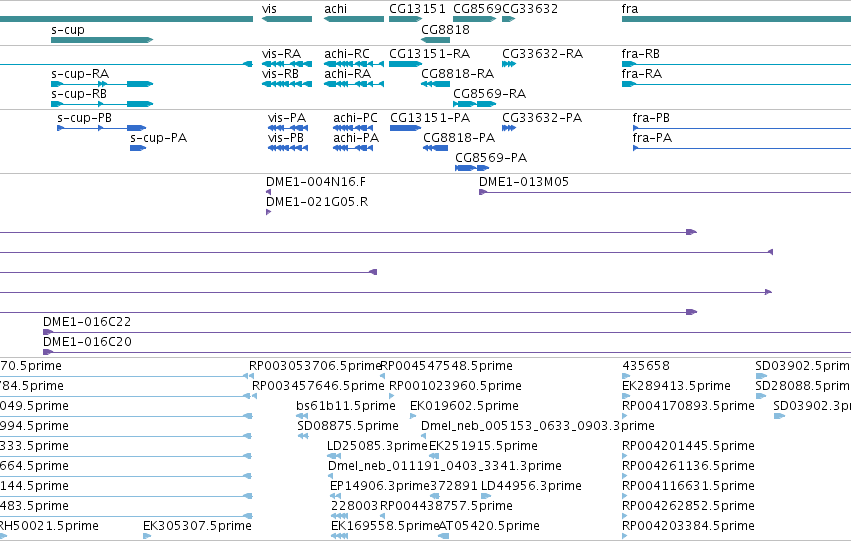This screenshot has width=851, height=541.
Task: Select the vis-RB transcript label
Action: pos(280,73)
